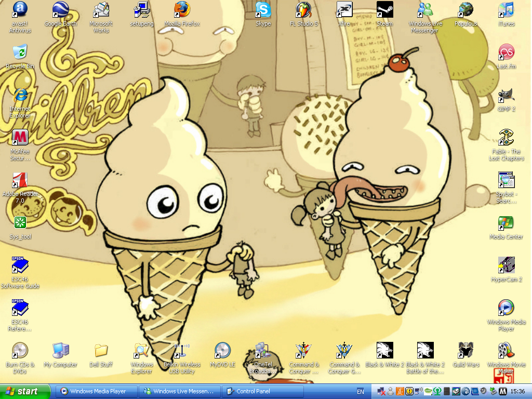532x399 pixels.
Task: Switch to Windows Media Player taskbar button
Action: pyautogui.click(x=97, y=392)
